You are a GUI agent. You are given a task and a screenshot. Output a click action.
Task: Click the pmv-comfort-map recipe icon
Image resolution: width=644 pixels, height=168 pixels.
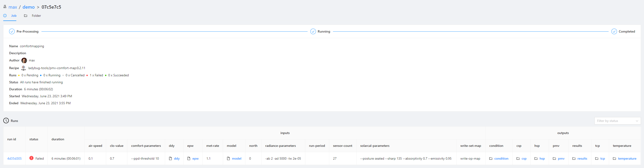(24, 68)
